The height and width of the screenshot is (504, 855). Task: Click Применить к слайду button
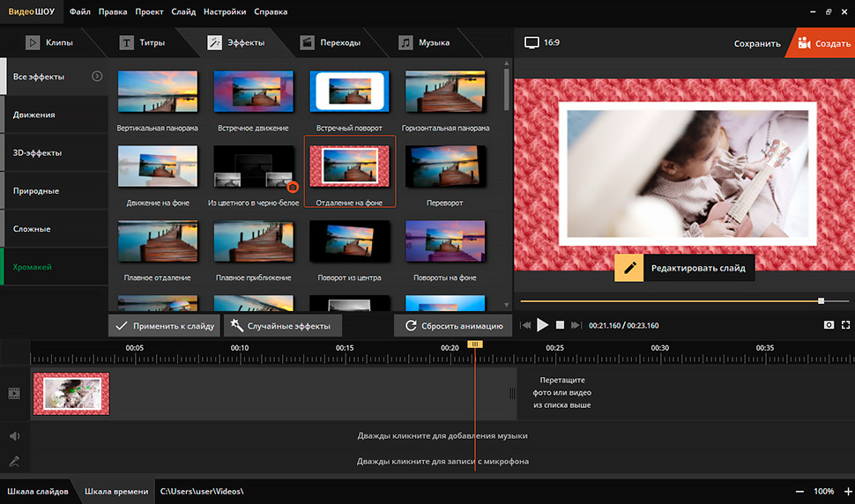pyautogui.click(x=164, y=326)
